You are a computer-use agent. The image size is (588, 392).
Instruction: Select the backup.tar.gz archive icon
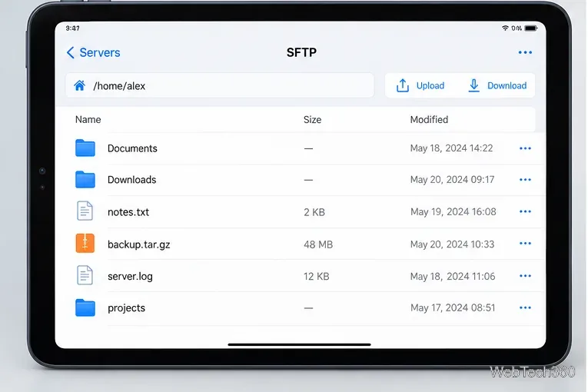[x=85, y=243]
